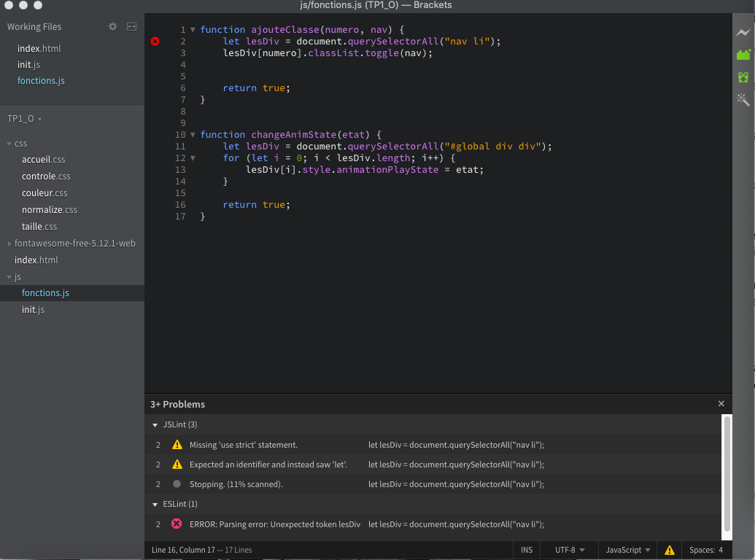
Task: Open the JavaScript language dropdown
Action: pyautogui.click(x=628, y=550)
